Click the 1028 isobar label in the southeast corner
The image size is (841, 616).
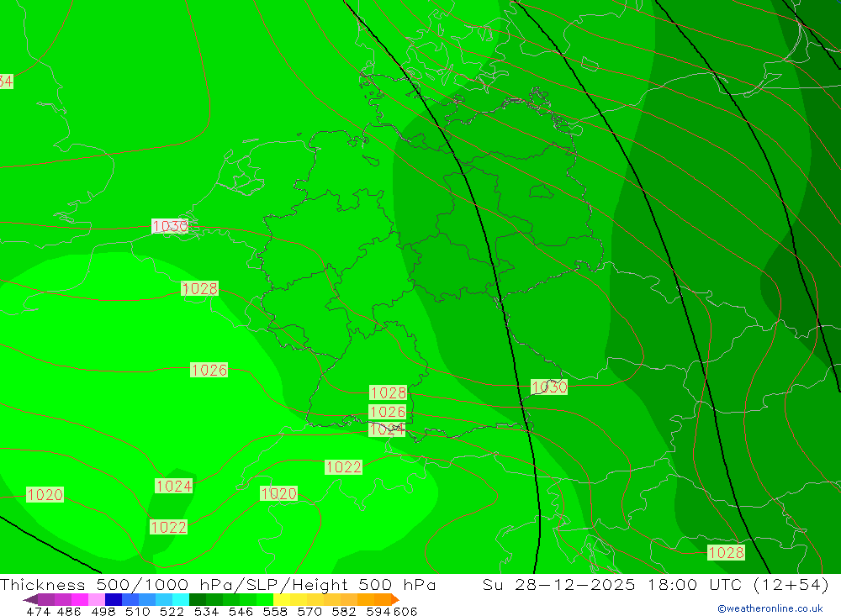[x=727, y=553]
